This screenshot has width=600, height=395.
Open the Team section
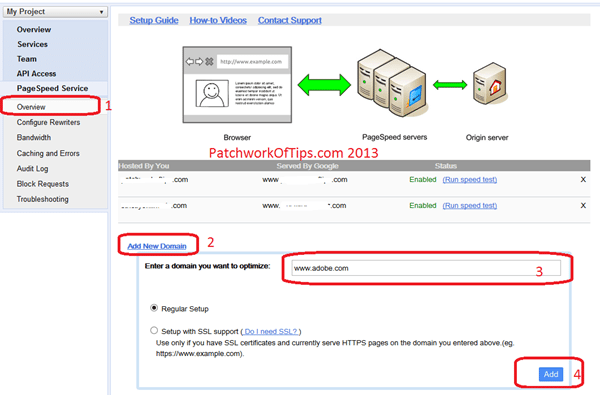[x=27, y=59]
